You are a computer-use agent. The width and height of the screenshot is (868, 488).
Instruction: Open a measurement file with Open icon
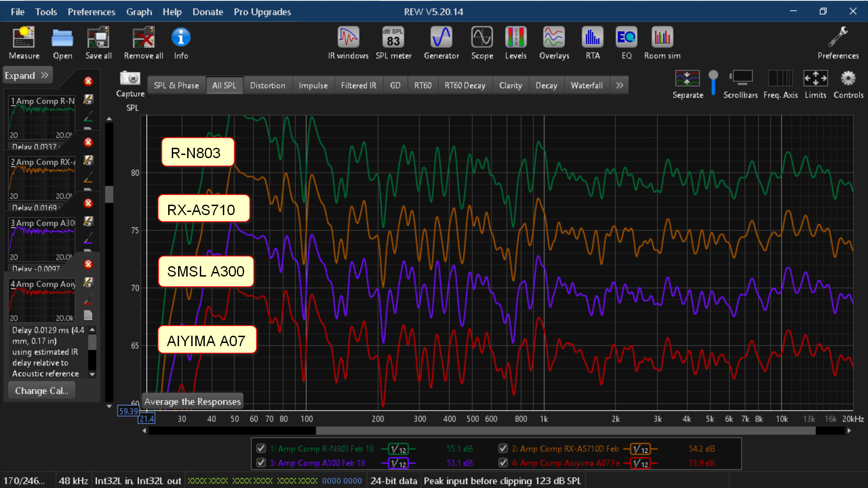pos(62,43)
